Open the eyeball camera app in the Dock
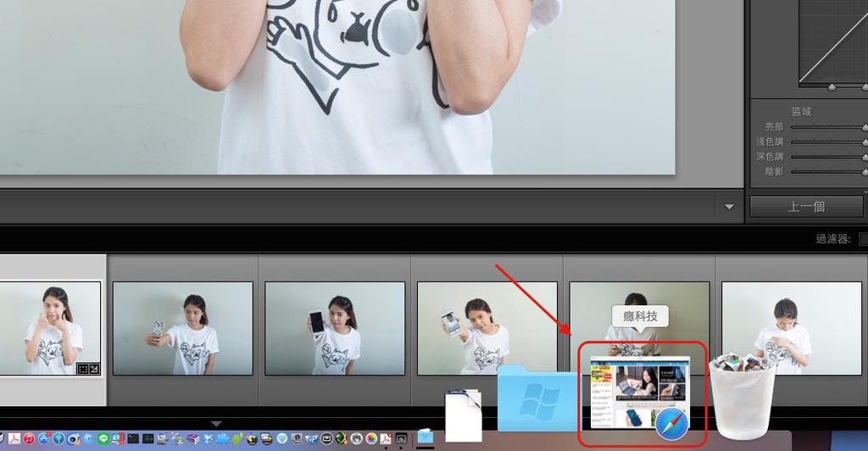The height and width of the screenshot is (451, 868). coord(74,439)
